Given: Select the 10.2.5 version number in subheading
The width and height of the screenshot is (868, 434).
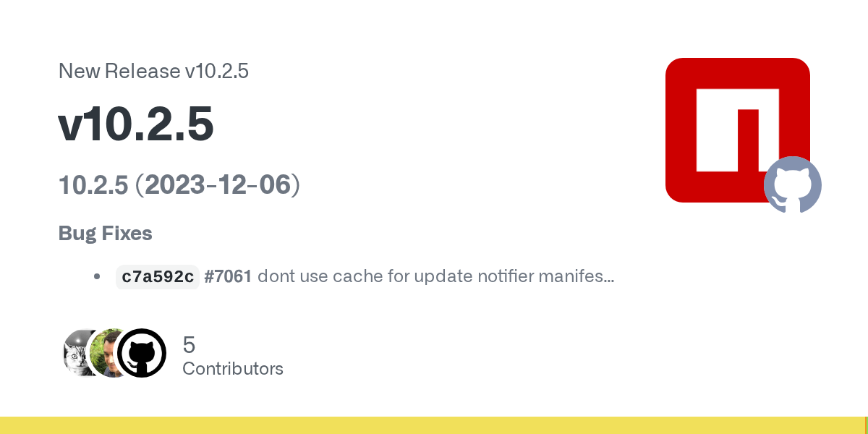Looking at the screenshot, I should coord(93,185).
